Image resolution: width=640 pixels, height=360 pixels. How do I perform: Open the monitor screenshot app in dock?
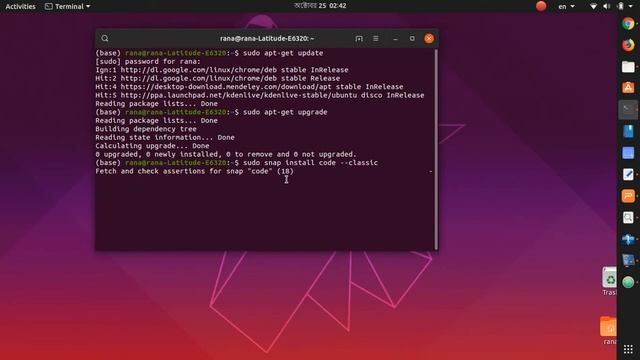[x=628, y=260]
